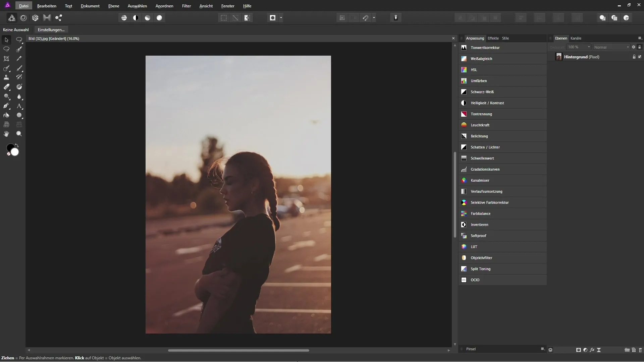
Task: Select the Crop tool
Action: (x=6, y=59)
